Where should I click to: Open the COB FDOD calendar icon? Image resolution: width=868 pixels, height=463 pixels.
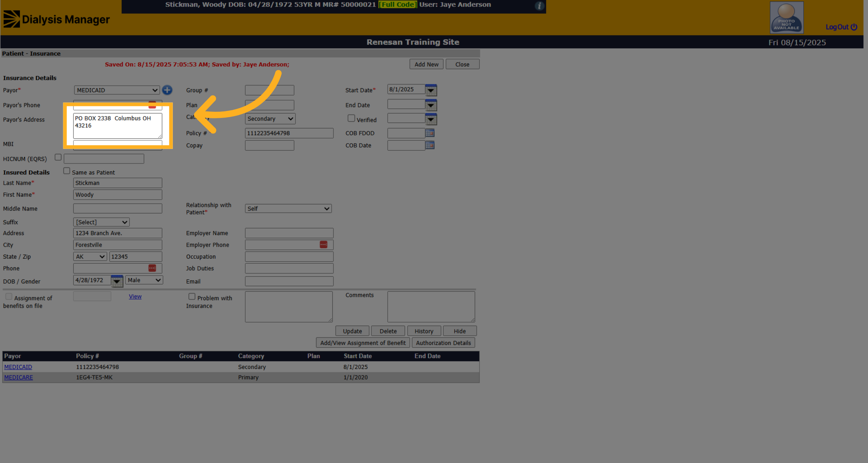(x=430, y=133)
